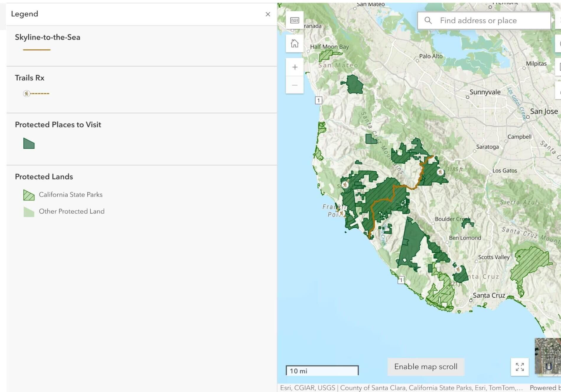Click the Sunnyvale map label
Screen dimensions: 561x392
(x=485, y=92)
